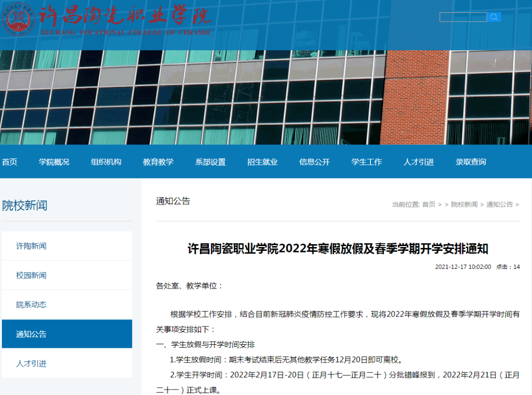This screenshot has width=532, height=395.
Task: Select 信息公开 from the navbar
Action: pos(314,161)
